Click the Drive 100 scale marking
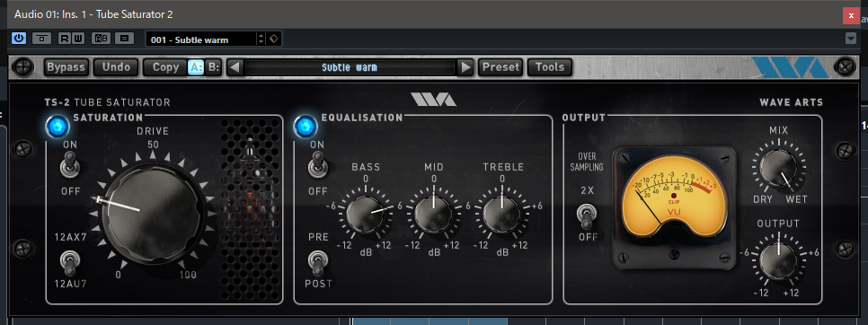 point(188,276)
